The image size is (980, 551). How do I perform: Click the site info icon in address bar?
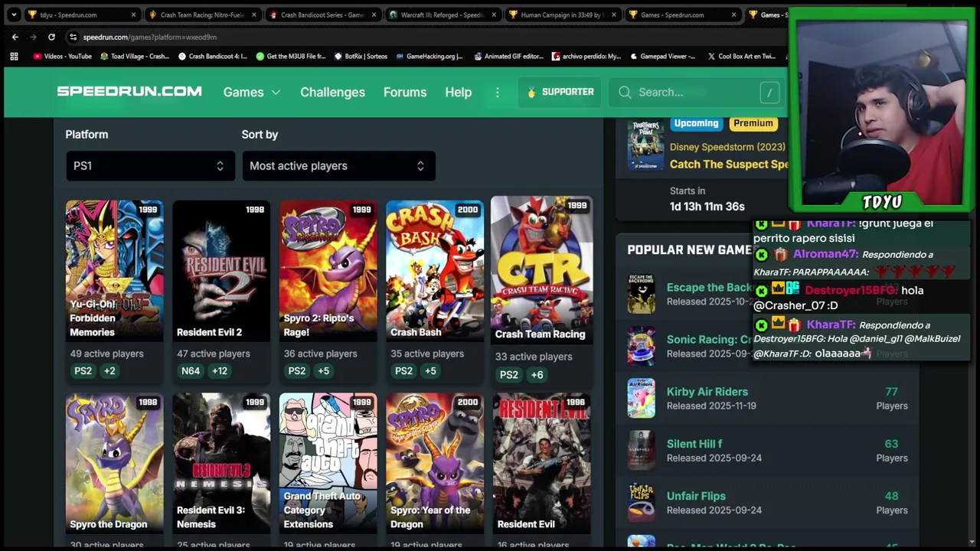point(73,37)
